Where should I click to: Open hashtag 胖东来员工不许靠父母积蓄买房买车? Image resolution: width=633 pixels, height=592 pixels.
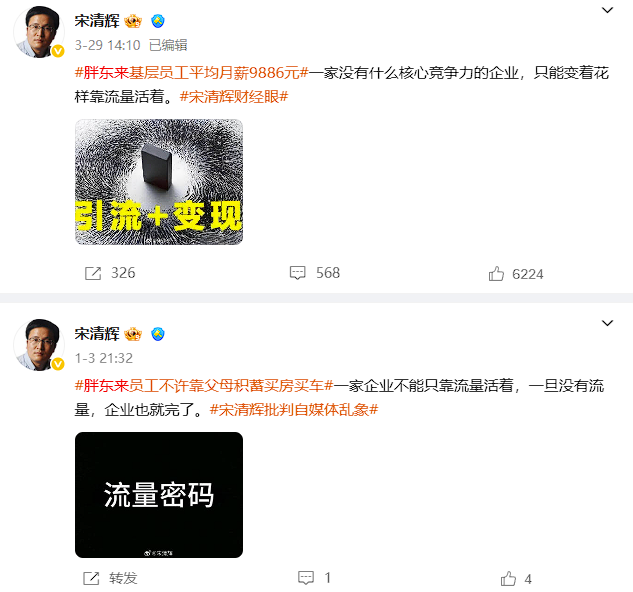204,386
